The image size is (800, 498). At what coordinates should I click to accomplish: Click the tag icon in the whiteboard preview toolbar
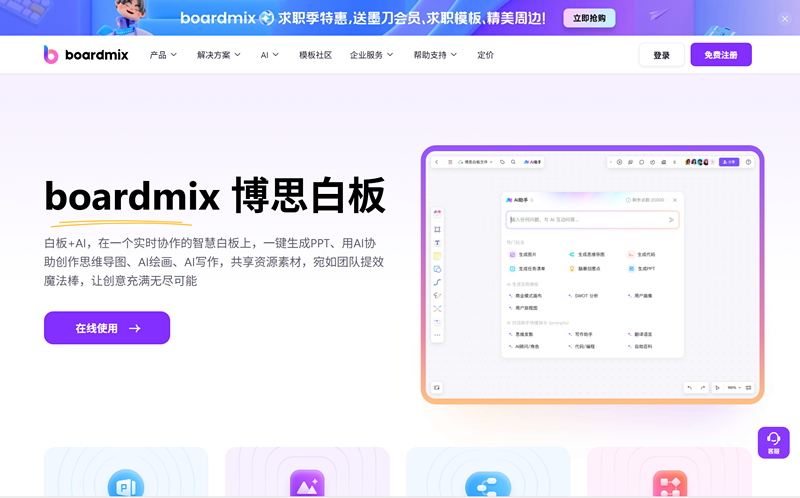pos(502,162)
